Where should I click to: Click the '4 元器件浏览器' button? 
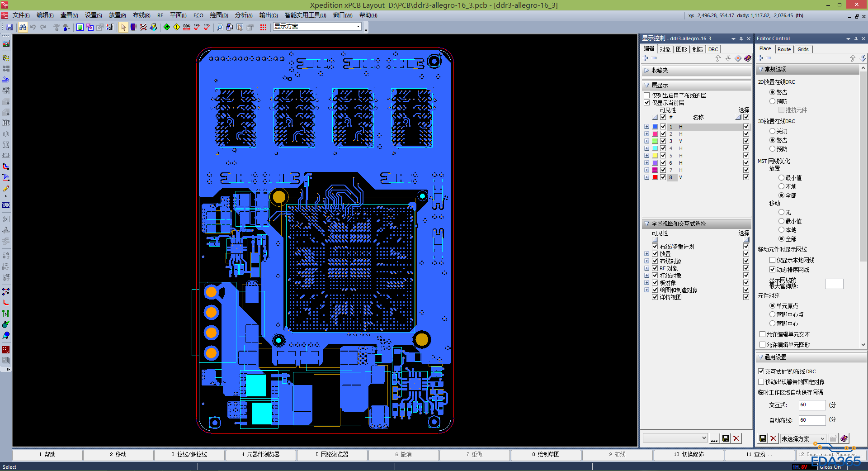[261, 455]
